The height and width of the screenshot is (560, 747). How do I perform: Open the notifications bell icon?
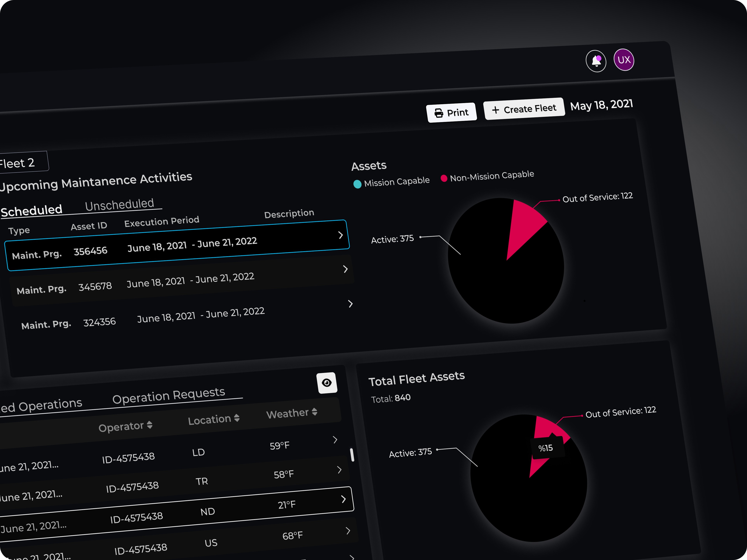point(596,61)
